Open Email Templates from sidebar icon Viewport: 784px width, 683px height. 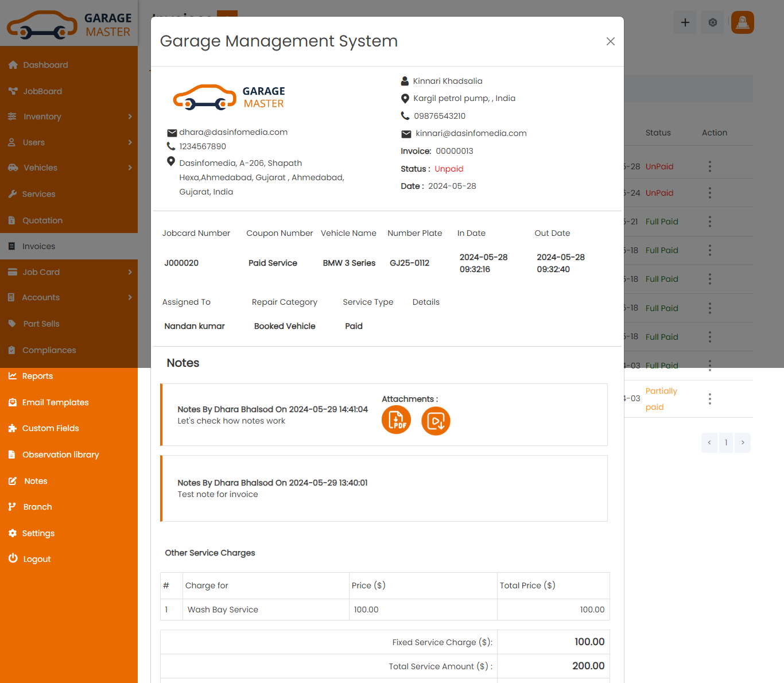[13, 402]
